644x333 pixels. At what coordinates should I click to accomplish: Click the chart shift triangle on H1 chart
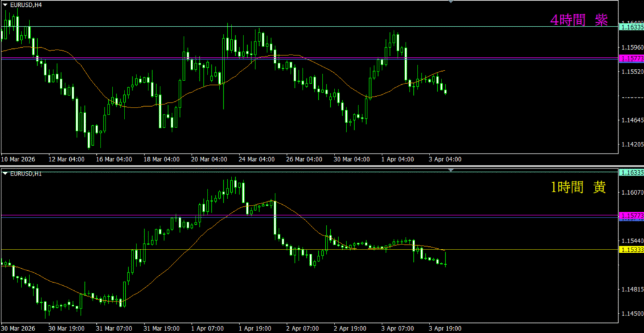pos(450,170)
